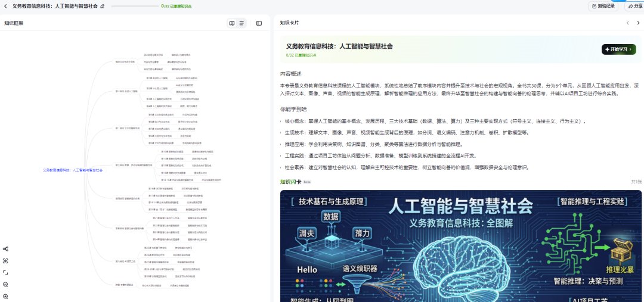Image resolution: width=644 pixels, height=302 pixels.
Task: Select the 第24课 node in mind map
Action: pos(166,239)
